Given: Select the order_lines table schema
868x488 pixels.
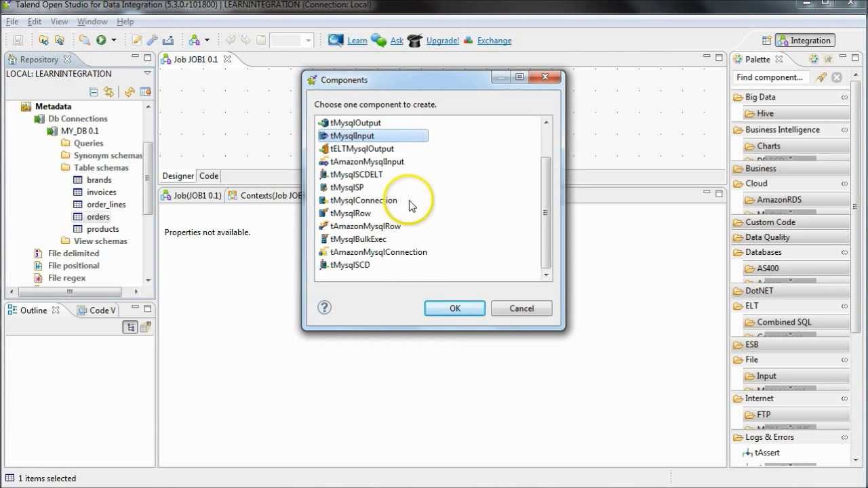Looking at the screenshot, I should [x=106, y=204].
